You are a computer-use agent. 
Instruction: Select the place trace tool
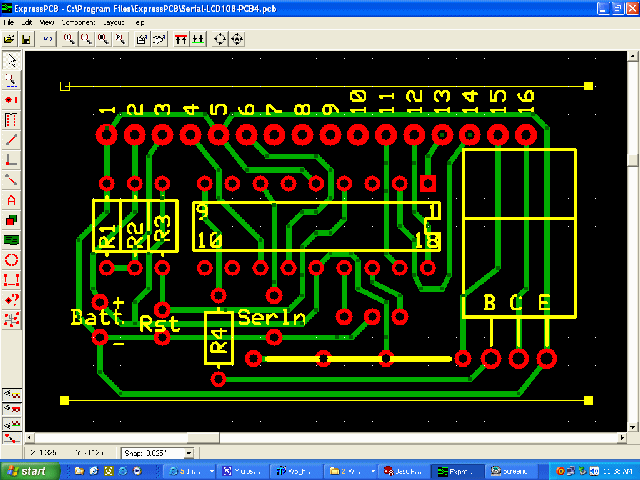click(11, 140)
